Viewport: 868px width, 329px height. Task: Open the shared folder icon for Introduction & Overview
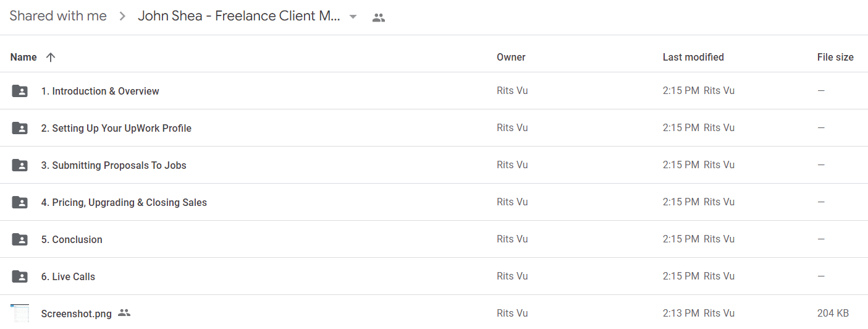point(20,91)
